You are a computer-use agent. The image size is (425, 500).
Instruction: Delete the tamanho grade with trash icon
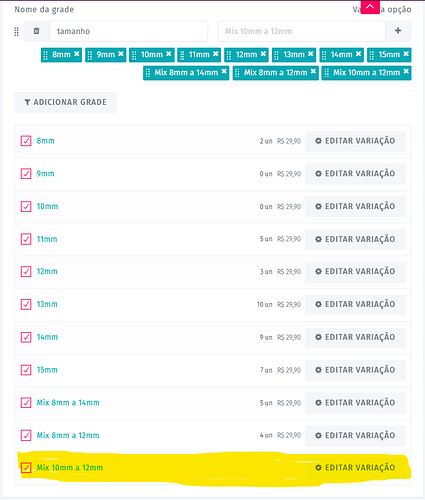36,31
